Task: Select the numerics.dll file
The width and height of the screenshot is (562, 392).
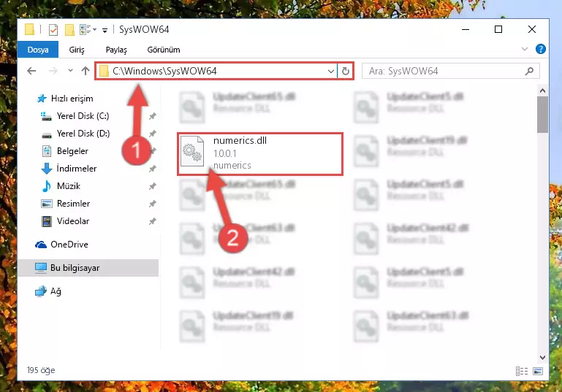Action: point(260,154)
